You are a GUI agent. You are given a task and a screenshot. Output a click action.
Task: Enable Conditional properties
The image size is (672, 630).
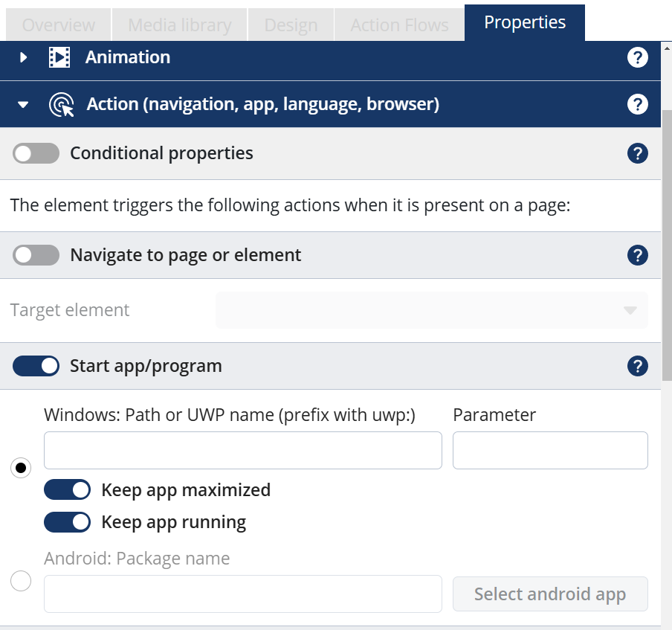pyautogui.click(x=36, y=153)
